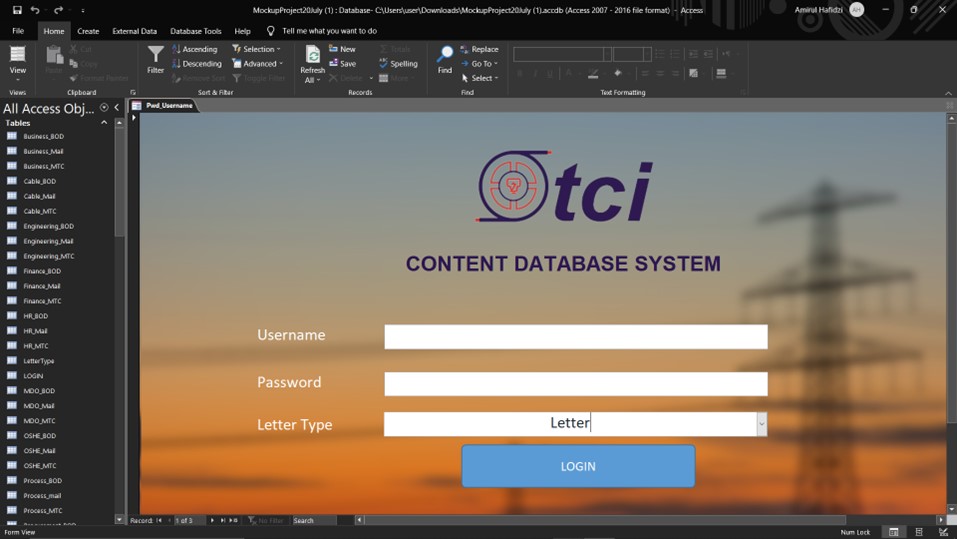Select the HR_BOD table
The height and width of the screenshot is (539, 957).
[x=35, y=316]
